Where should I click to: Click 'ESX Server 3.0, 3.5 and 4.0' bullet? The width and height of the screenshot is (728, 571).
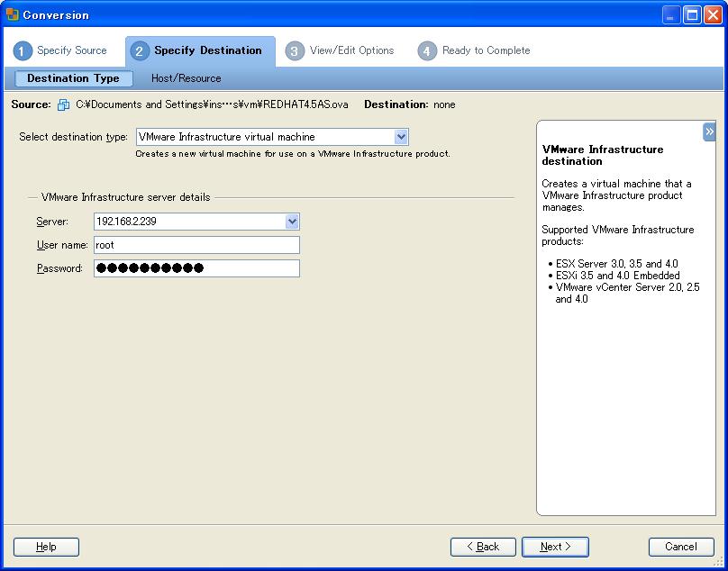tap(616, 264)
